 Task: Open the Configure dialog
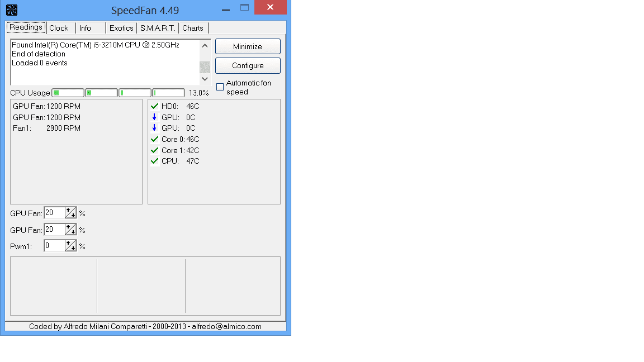coord(248,66)
